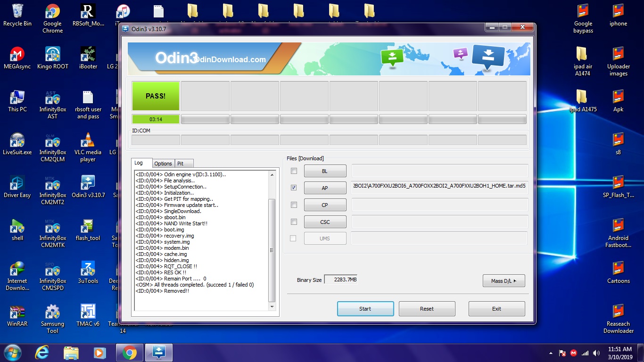This screenshot has width=644, height=362.
Task: Tick the CSC file checkbox
Action: pos(294,222)
